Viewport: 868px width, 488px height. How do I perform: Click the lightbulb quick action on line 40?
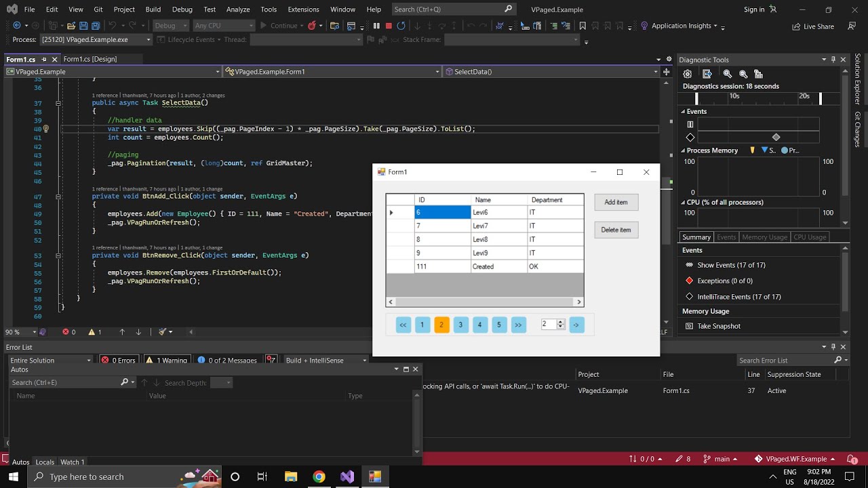tap(45, 129)
